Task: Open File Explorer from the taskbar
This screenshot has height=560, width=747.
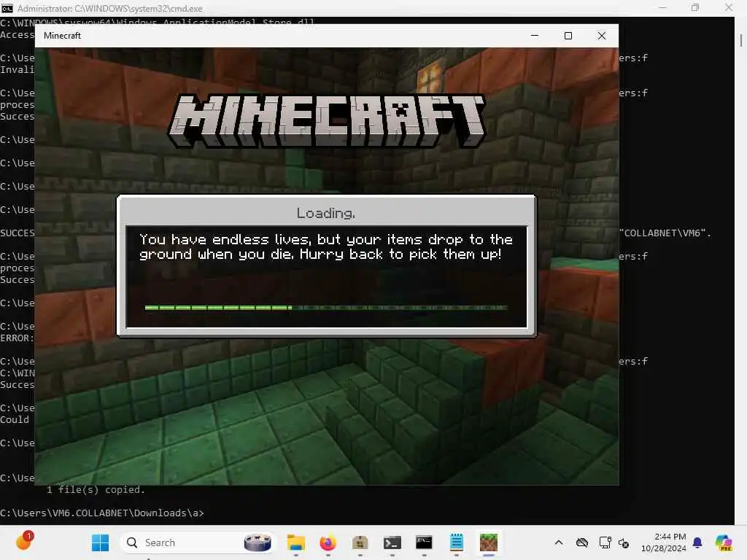Action: [x=296, y=542]
